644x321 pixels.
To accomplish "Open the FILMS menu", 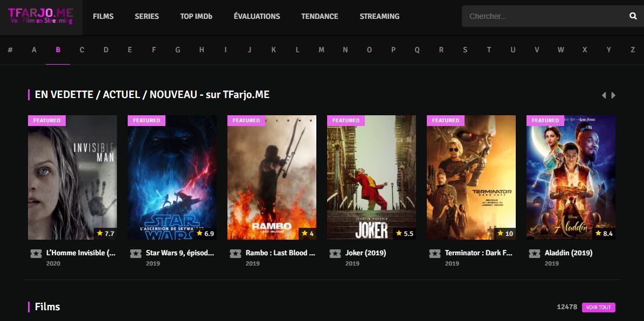I will pos(103,16).
